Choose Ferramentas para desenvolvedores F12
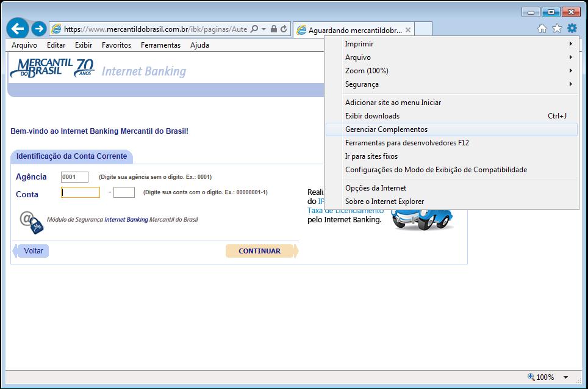 pos(451,143)
